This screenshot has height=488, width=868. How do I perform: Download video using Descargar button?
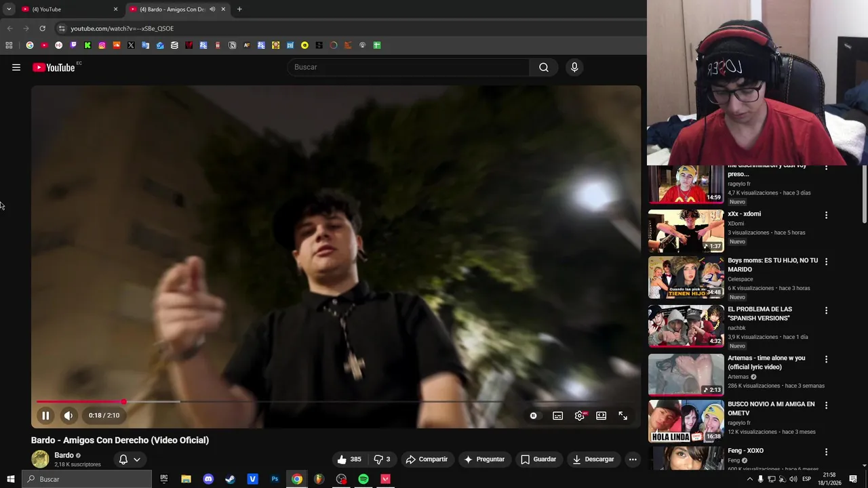click(593, 459)
